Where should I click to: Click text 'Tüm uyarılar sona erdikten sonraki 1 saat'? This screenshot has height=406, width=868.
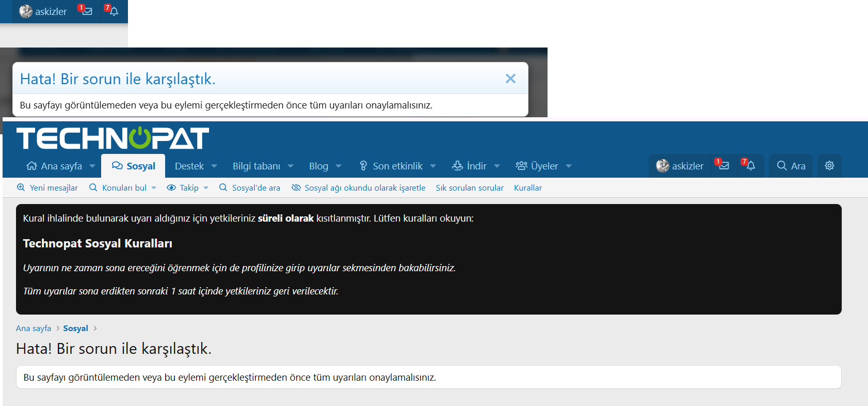99,291
